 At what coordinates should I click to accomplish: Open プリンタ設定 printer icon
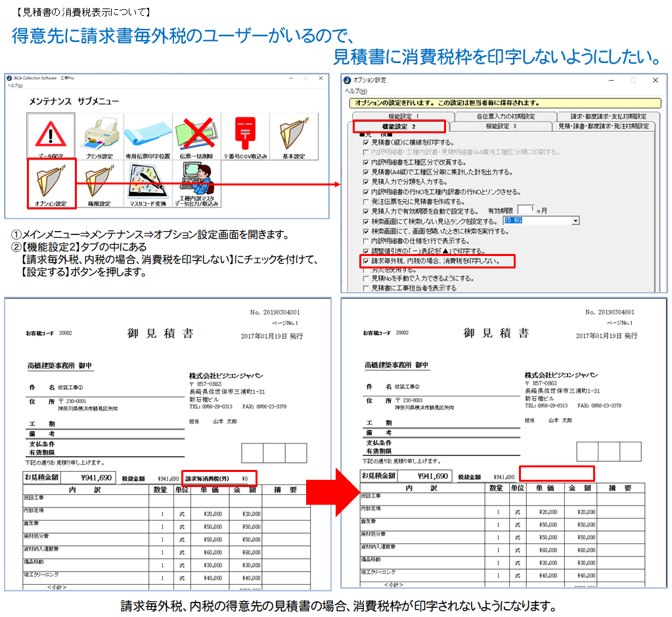[100, 137]
